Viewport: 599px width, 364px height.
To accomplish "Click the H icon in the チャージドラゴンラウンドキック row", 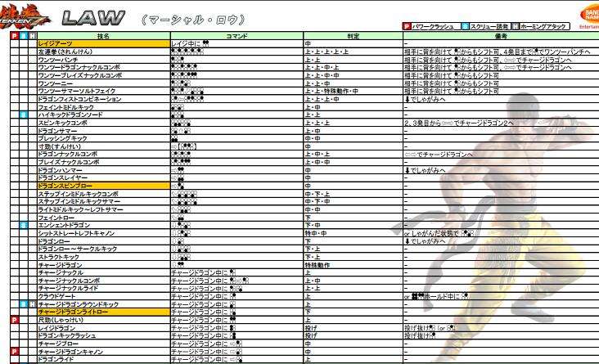I will [33, 304].
